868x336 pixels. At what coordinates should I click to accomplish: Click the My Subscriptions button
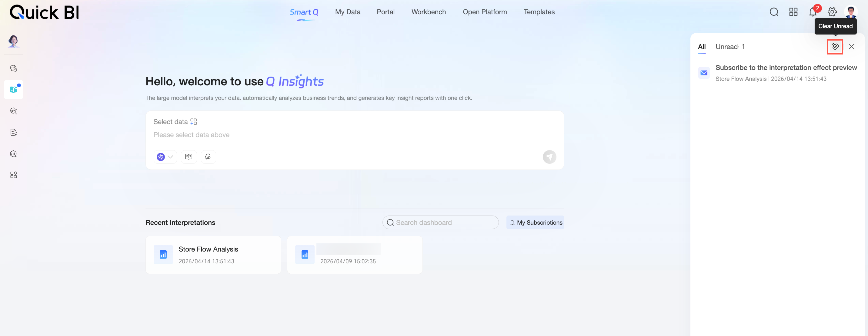coord(536,222)
